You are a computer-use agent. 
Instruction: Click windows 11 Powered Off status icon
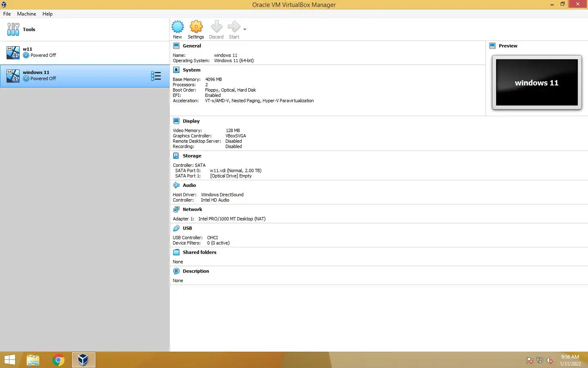tap(26, 79)
